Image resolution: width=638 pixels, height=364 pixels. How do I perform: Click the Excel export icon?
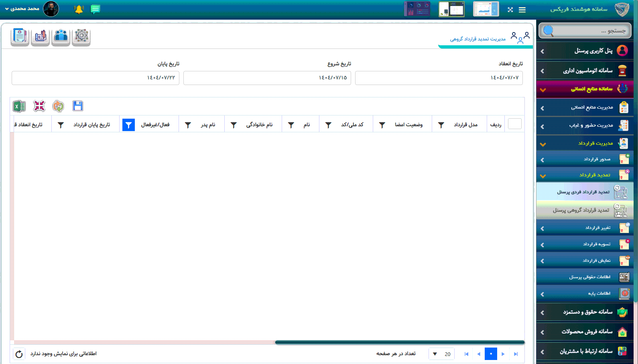tap(19, 106)
